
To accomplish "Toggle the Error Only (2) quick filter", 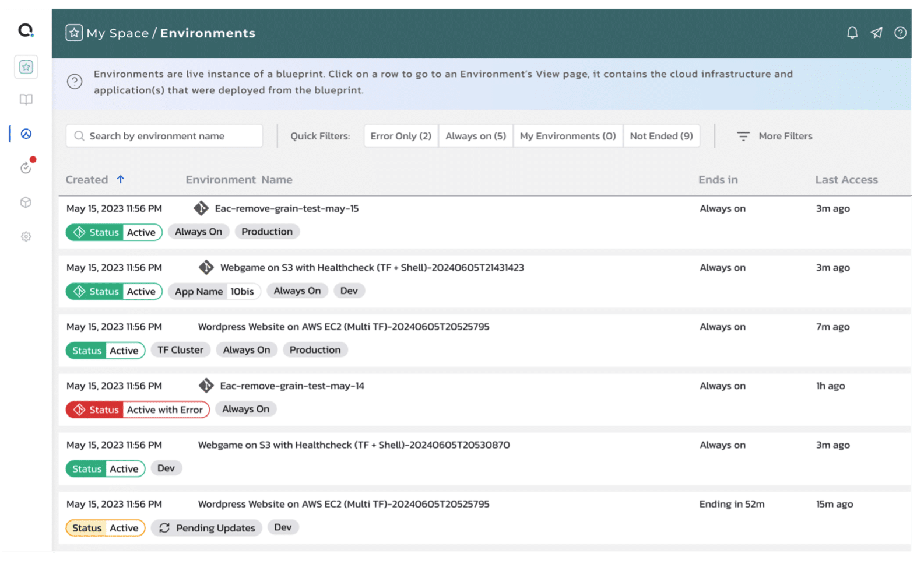I will point(400,136).
